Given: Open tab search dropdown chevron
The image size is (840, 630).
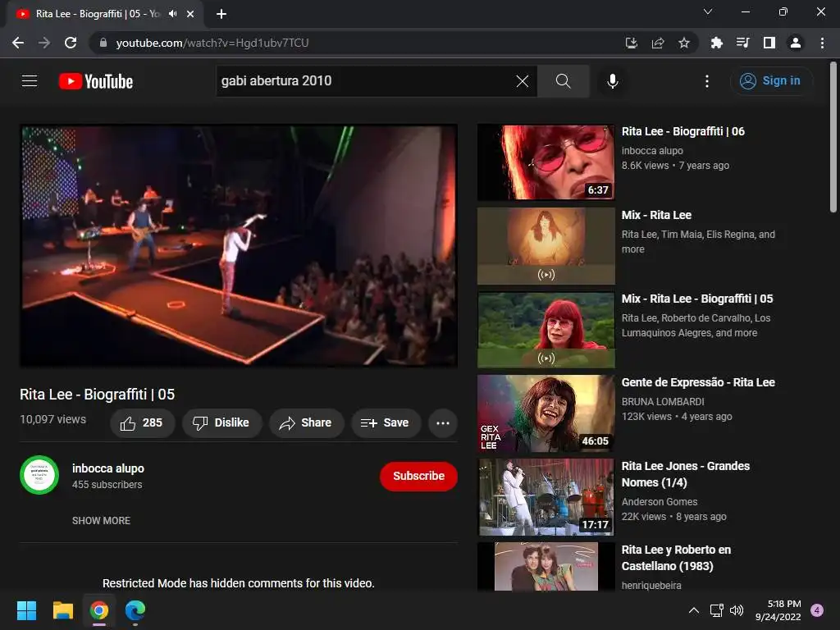Looking at the screenshot, I should coord(708,11).
